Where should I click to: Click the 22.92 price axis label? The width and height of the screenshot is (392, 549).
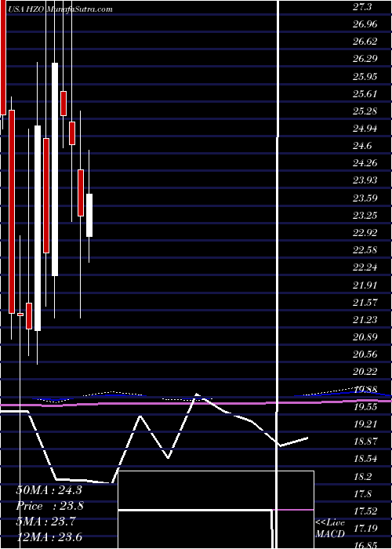click(x=365, y=232)
